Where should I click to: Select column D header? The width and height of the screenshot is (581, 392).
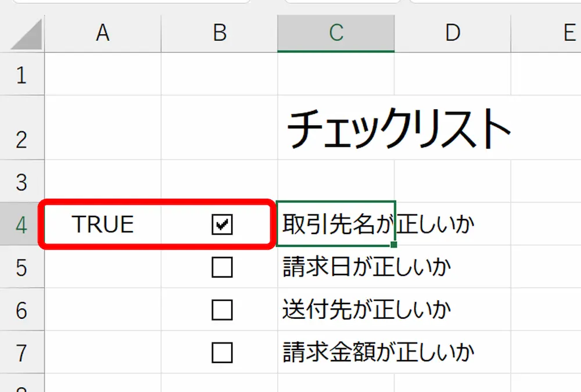coord(452,33)
